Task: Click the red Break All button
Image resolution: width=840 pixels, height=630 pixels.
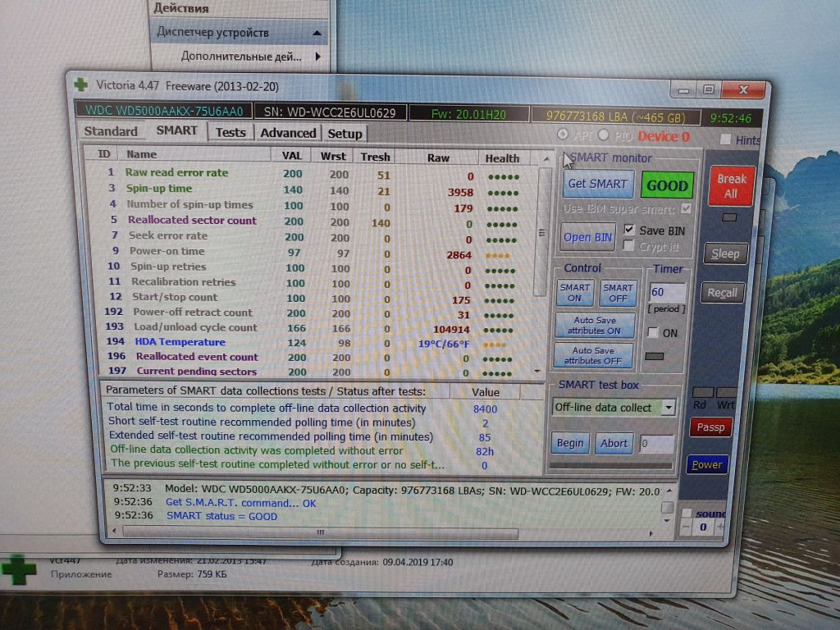Action: 731,186
